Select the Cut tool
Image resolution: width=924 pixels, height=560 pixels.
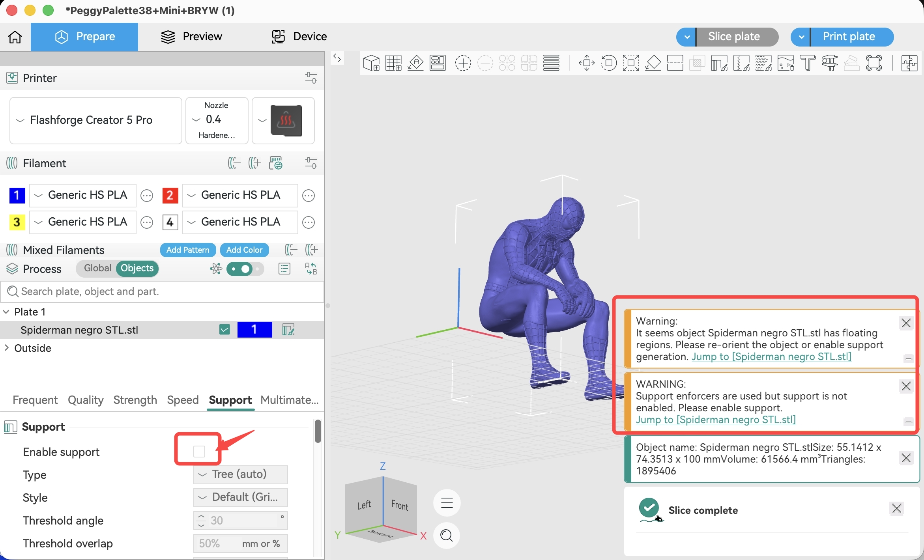tap(675, 63)
